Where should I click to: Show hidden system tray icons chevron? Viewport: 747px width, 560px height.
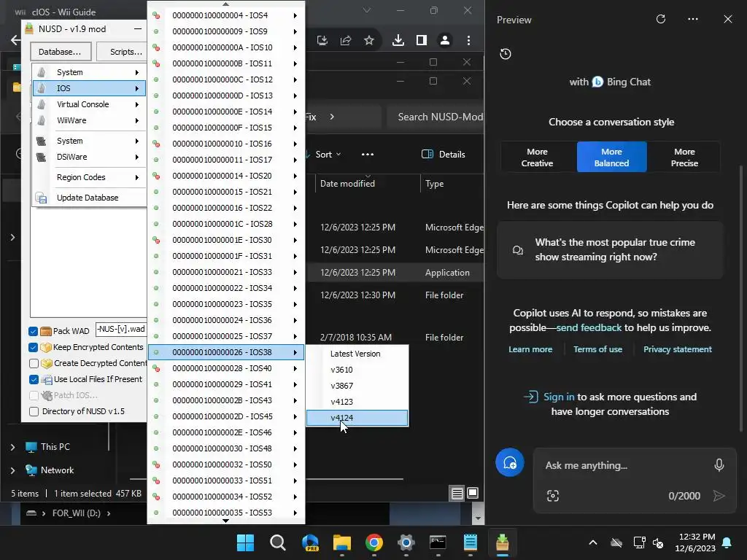click(592, 542)
